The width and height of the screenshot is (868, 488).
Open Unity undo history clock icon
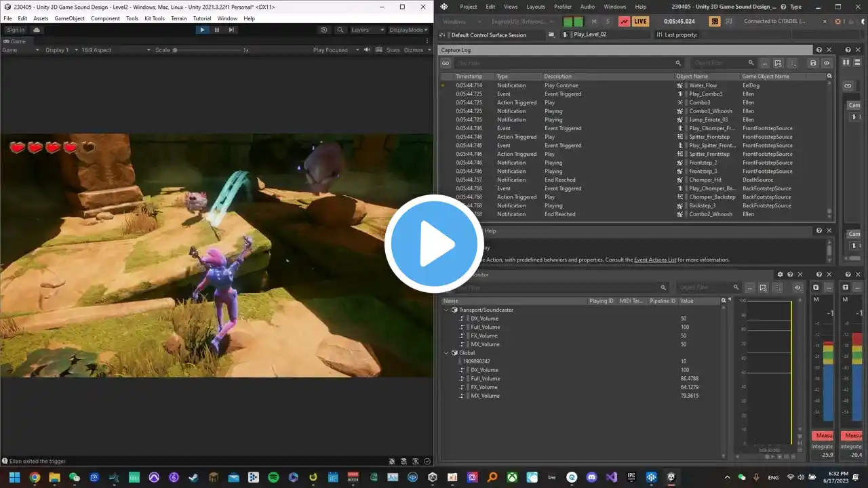(x=324, y=30)
